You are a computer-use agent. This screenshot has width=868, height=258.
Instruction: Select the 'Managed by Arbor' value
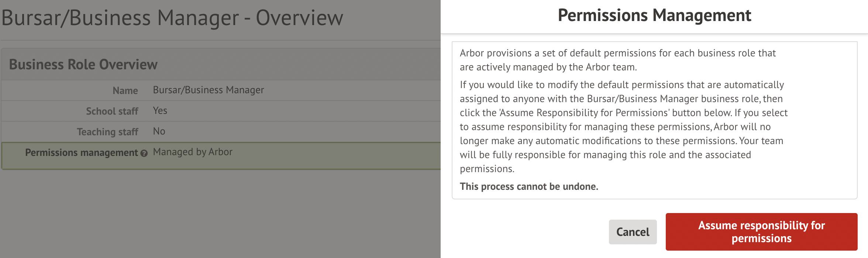pos(193,152)
